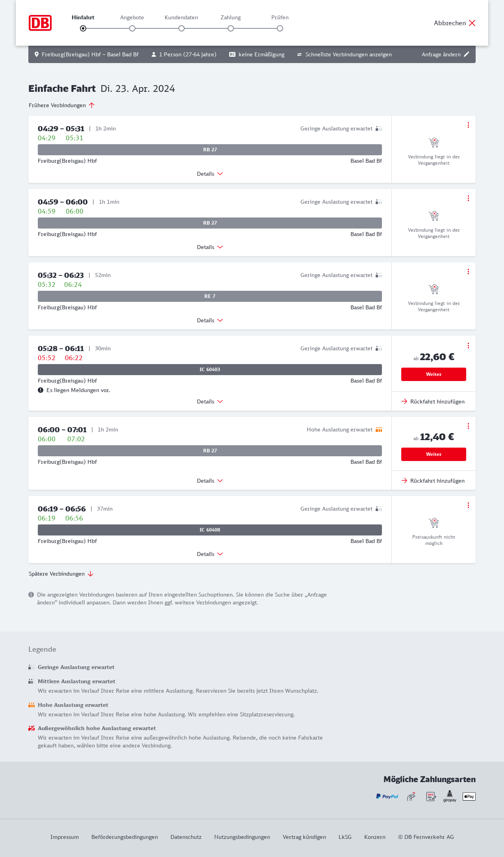Click Weiter for the 22,60 € offer
The height and width of the screenshot is (857, 504).
434,374
